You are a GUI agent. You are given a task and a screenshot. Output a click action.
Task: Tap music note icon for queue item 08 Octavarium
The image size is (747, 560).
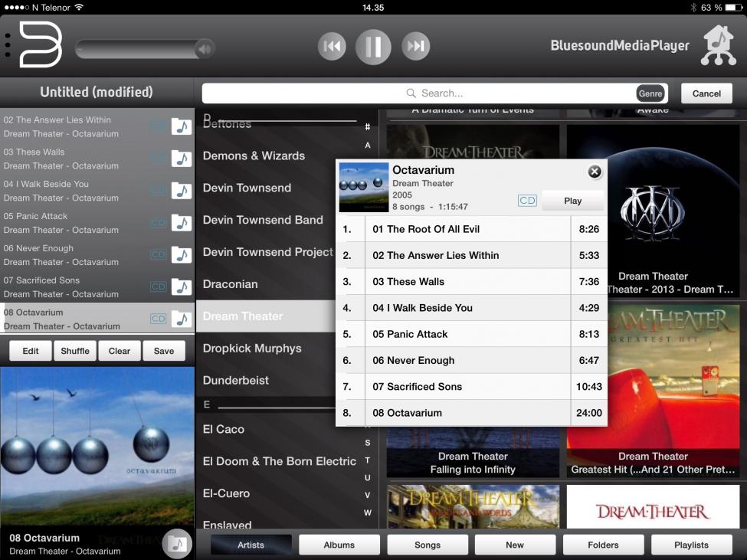[x=182, y=319]
